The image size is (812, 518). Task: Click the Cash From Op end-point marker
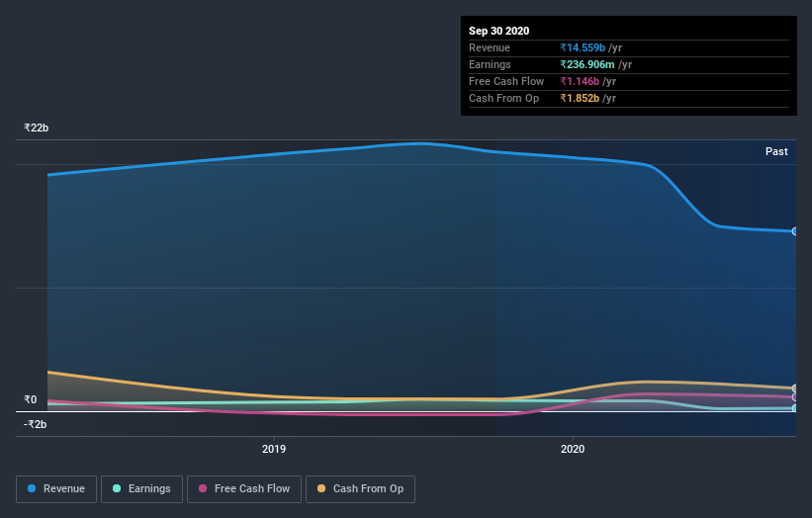coord(794,388)
